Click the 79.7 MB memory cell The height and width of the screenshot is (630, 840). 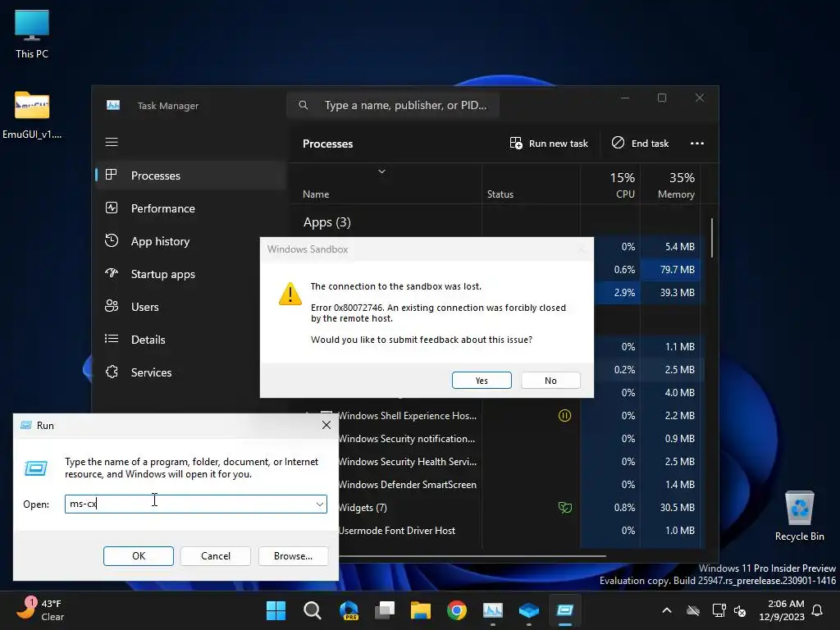pos(671,269)
